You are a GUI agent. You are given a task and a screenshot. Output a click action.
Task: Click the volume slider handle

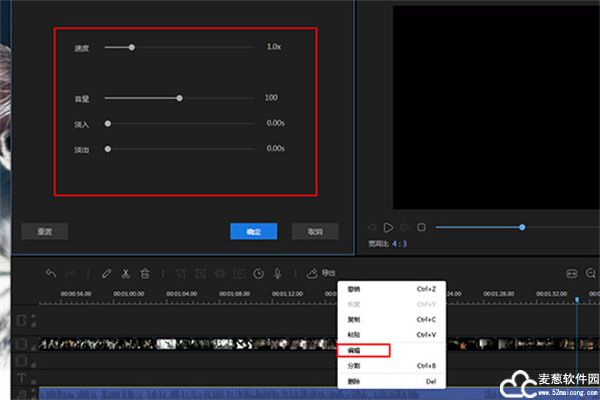click(x=179, y=98)
